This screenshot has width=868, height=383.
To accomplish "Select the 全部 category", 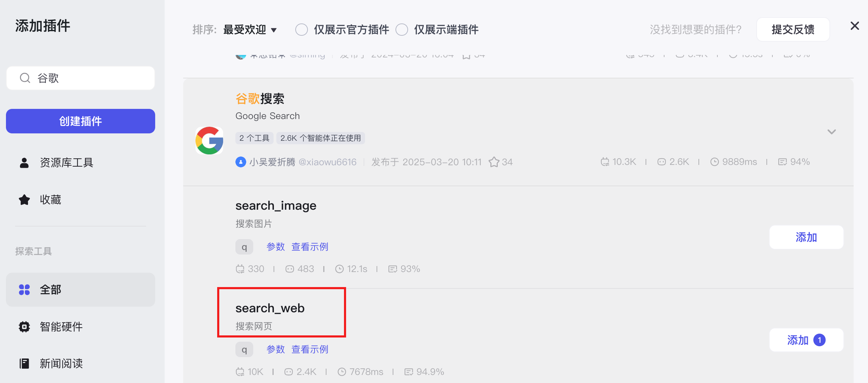I will click(x=80, y=290).
